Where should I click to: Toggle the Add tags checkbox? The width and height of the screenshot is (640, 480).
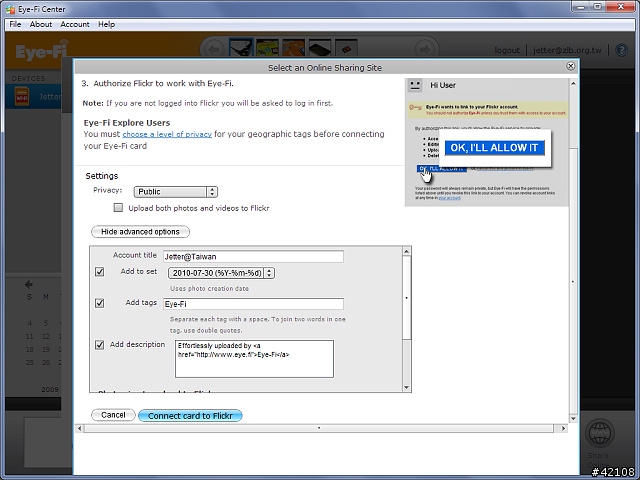(x=100, y=303)
